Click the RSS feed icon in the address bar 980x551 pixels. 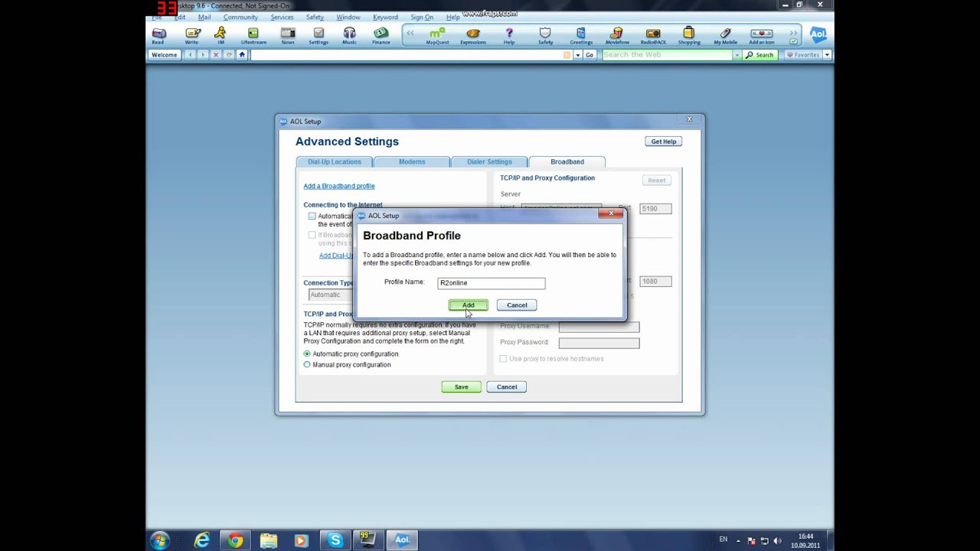coord(567,55)
